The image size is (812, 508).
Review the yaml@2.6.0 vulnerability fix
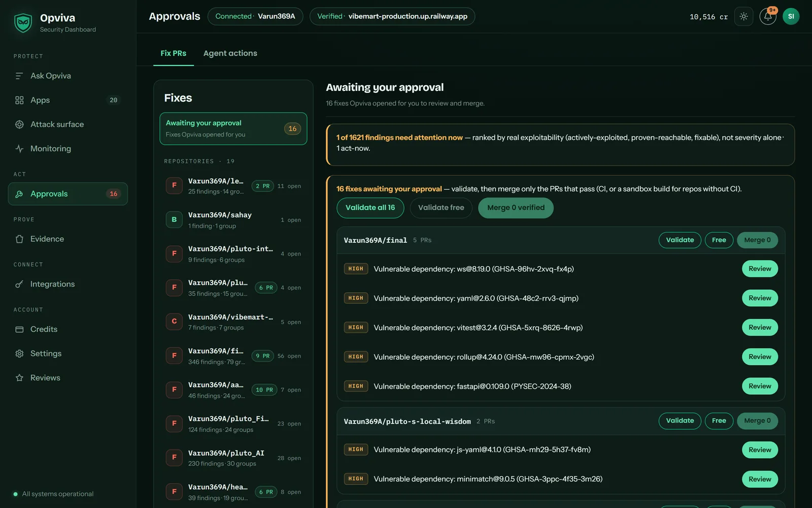pos(760,298)
